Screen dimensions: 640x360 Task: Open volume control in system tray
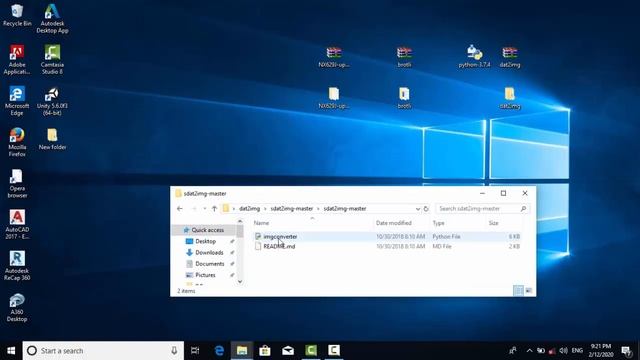click(563, 351)
